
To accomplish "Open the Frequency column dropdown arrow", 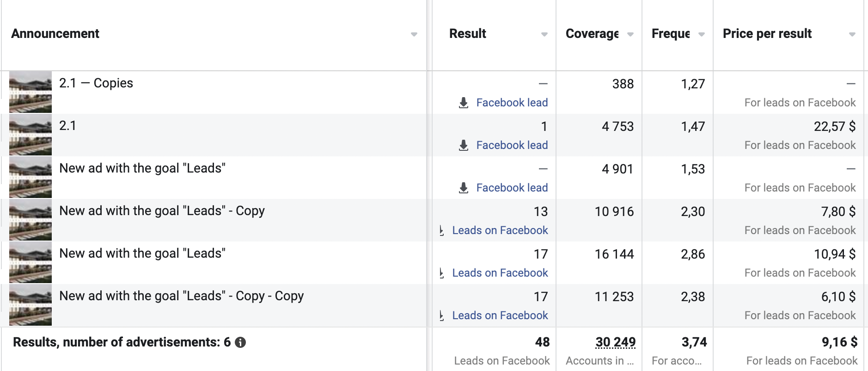I will click(x=701, y=34).
